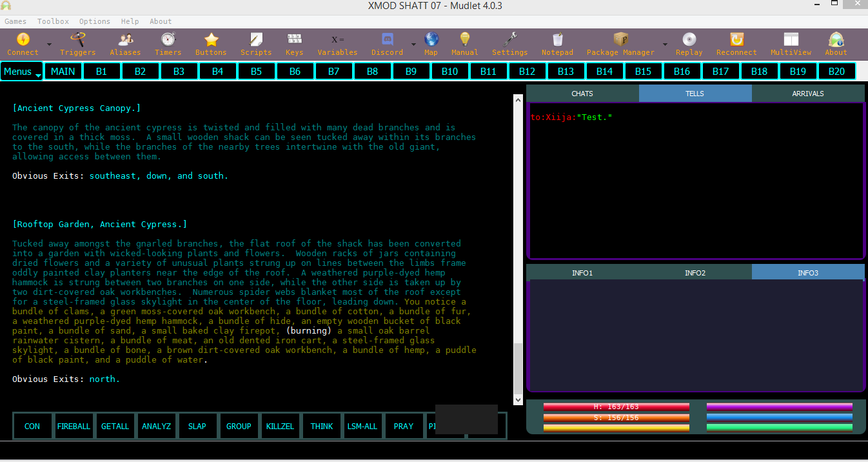This screenshot has height=462, width=868.
Task: Click the ANALYZ action button
Action: [x=156, y=426]
